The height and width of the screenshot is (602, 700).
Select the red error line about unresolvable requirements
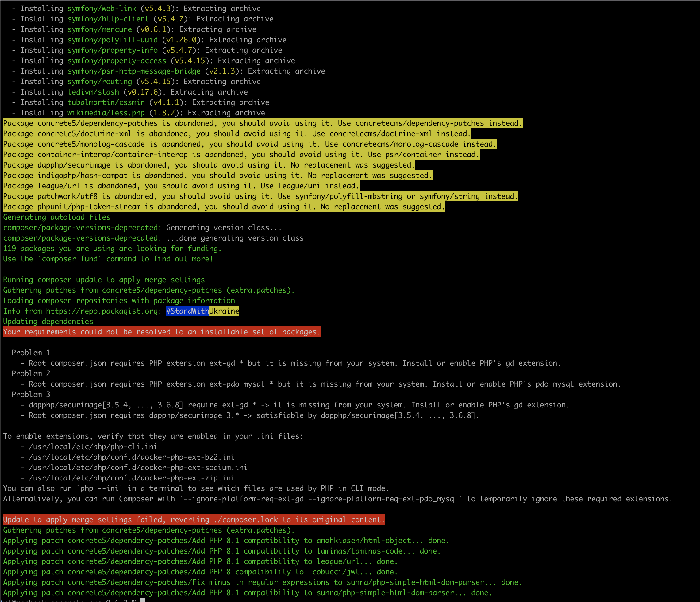161,332
